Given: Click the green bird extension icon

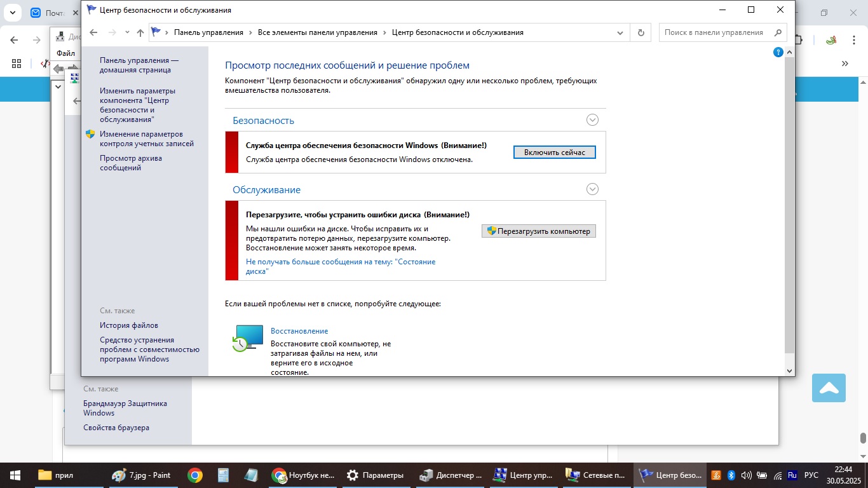Looking at the screenshot, I should pos(831,40).
